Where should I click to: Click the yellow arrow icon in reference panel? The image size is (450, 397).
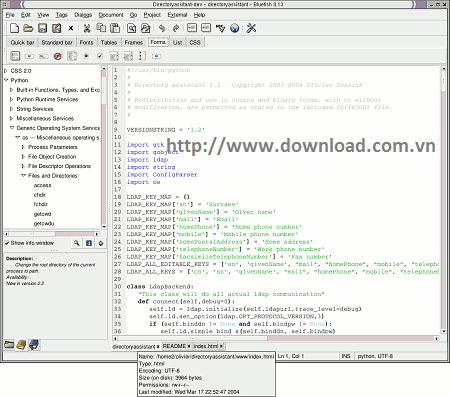[x=101, y=244]
